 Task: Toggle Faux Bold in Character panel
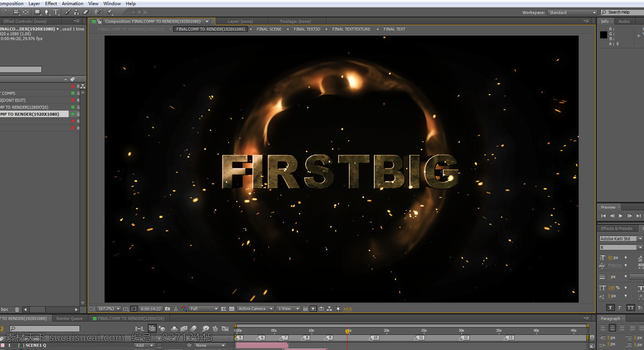[610, 308]
